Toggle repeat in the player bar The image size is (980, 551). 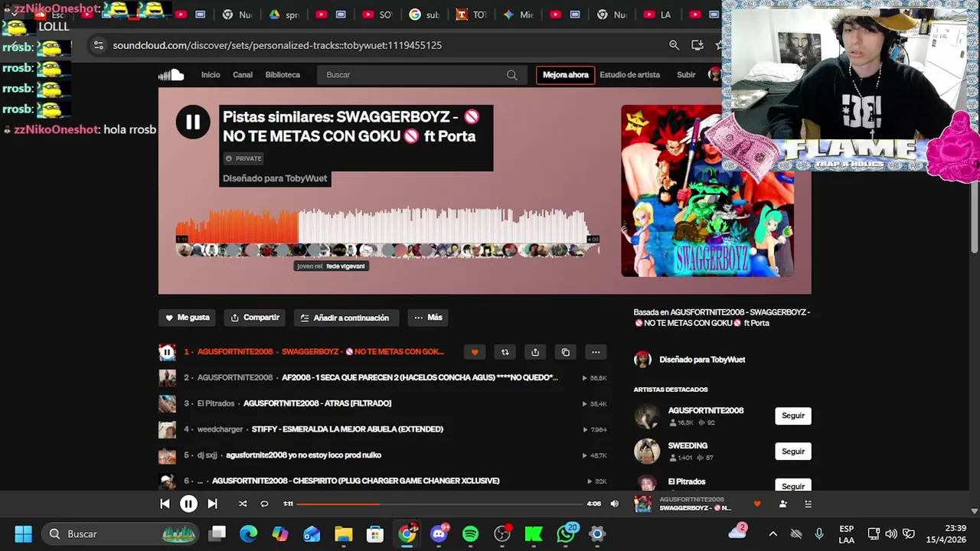(x=264, y=504)
